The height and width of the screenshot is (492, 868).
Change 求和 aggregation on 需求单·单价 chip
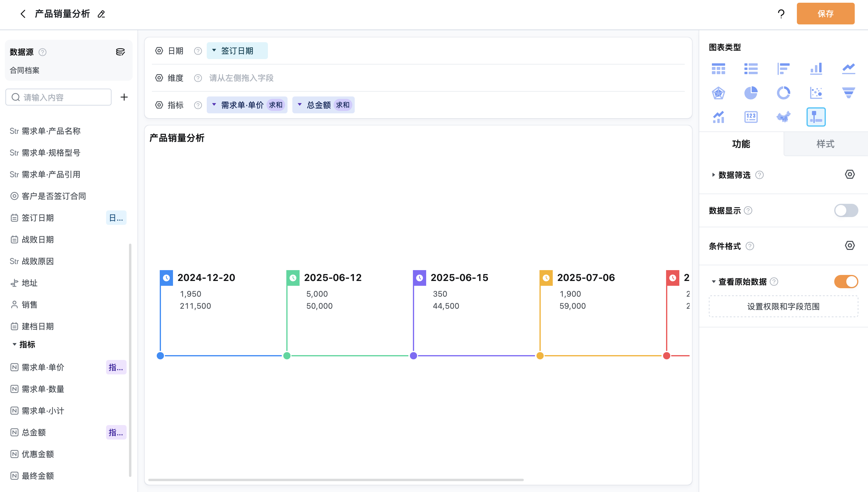tap(275, 105)
